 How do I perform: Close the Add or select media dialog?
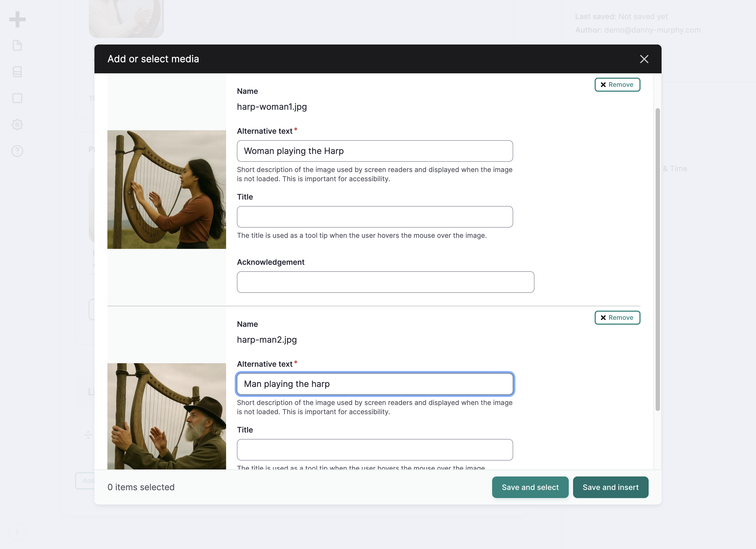644,59
